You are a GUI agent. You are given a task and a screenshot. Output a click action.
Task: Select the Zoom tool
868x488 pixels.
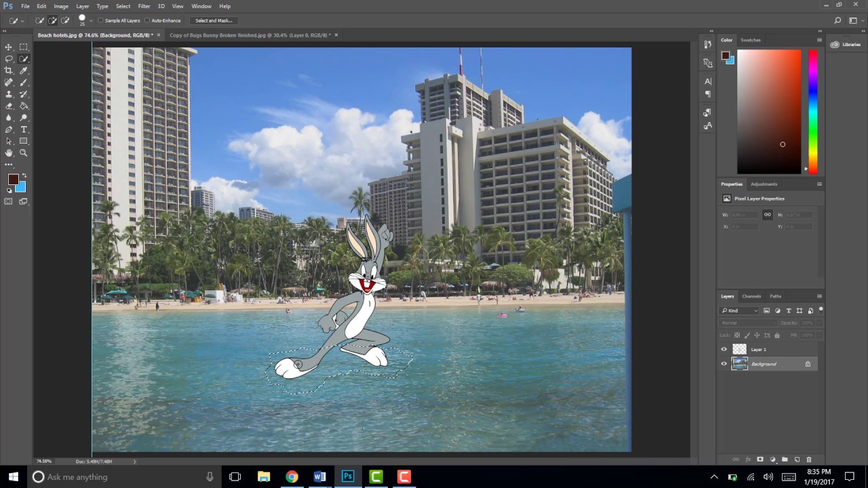24,153
